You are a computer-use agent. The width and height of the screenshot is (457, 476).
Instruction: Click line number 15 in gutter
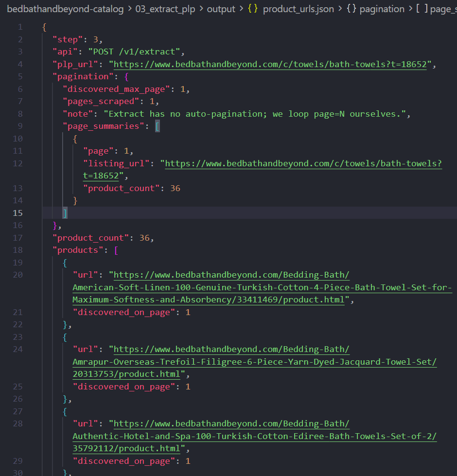(x=18, y=213)
